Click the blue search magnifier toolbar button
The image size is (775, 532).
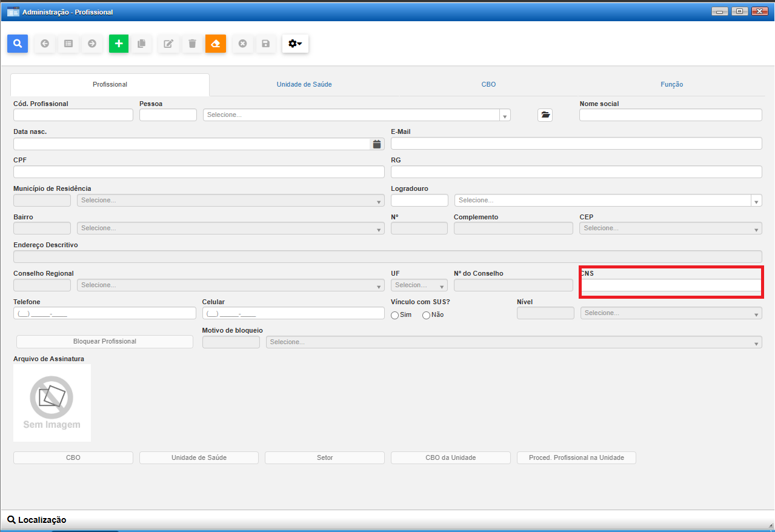coord(18,44)
